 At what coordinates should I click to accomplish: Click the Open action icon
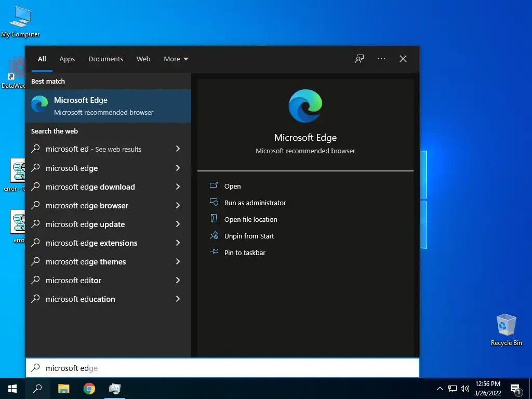pos(214,185)
